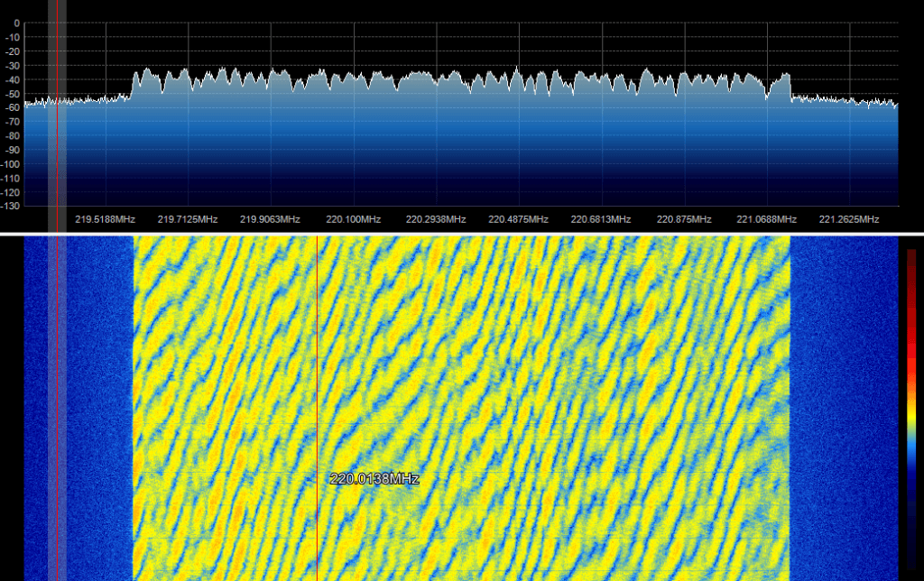This screenshot has width=924, height=581.
Task: Select the 220.6813MHz frequency axis label
Action: coord(602,219)
